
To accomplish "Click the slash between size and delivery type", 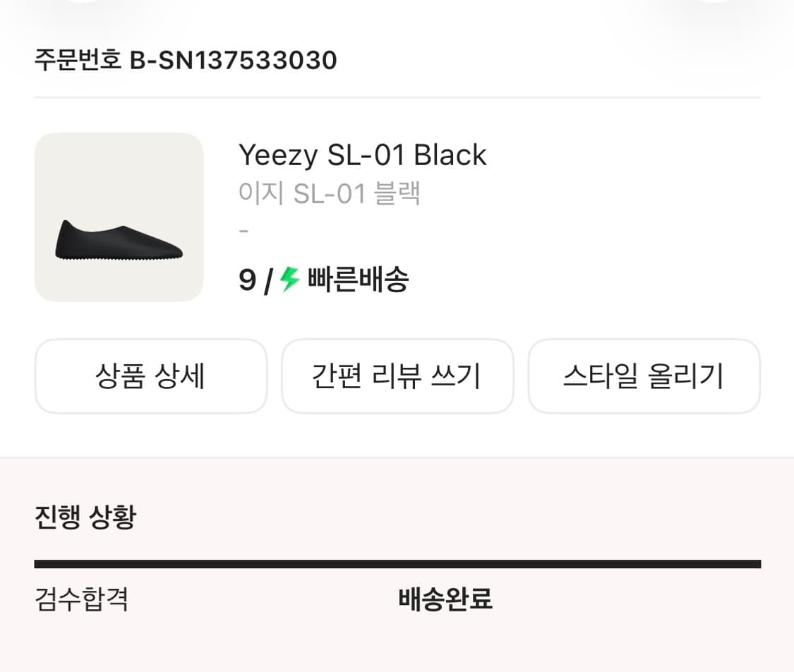I will pos(268,282).
